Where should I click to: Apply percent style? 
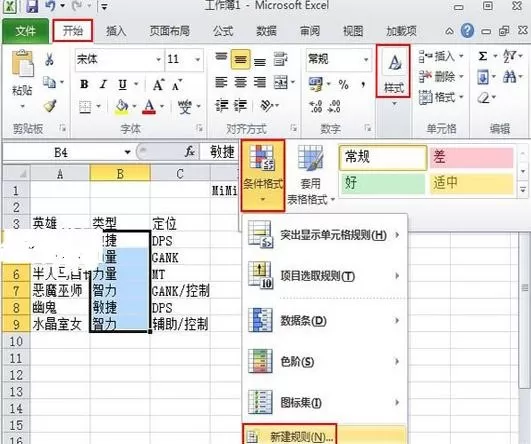(343, 84)
